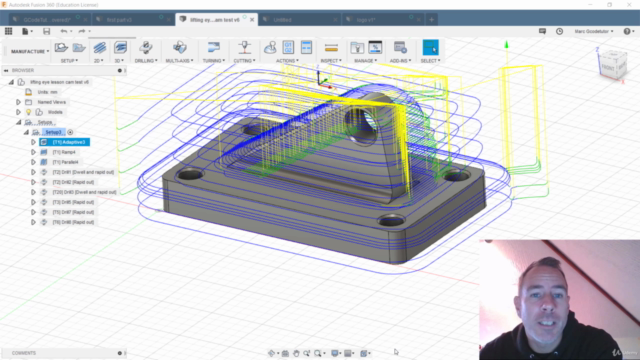Image resolution: width=640 pixels, height=360 pixels.
Task: Choose the Turning operation icon
Action: [213, 47]
